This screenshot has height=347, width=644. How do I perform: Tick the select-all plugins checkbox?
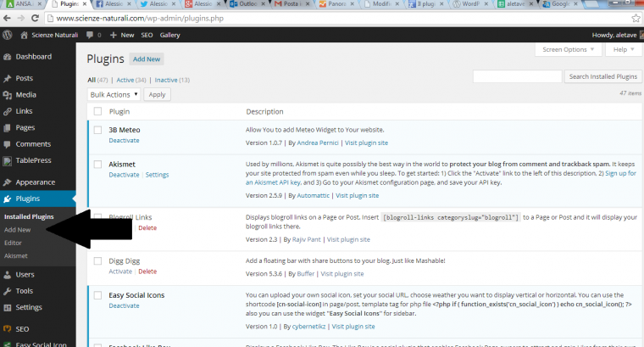[x=97, y=111]
